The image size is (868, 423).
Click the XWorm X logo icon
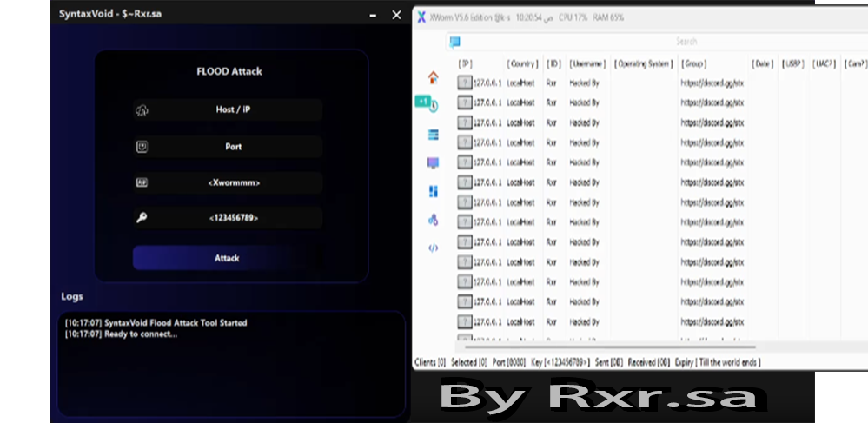click(x=421, y=17)
